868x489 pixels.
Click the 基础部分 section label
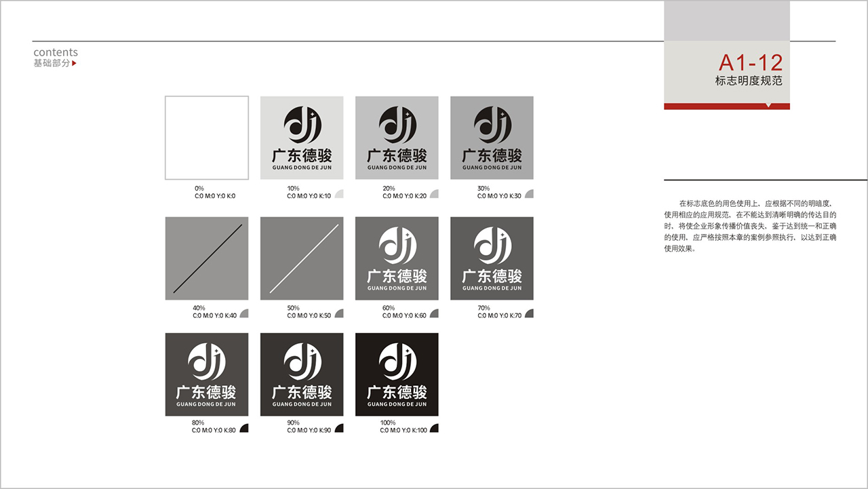pyautogui.click(x=52, y=64)
